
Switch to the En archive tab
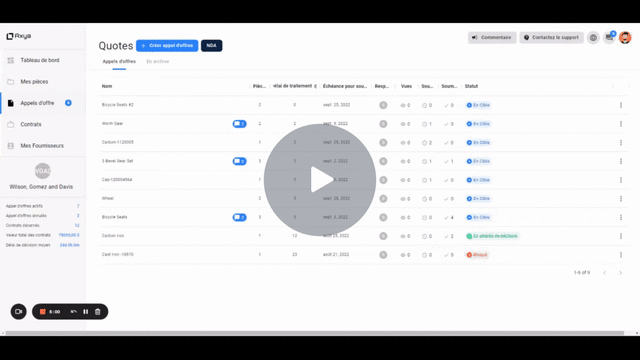point(158,62)
